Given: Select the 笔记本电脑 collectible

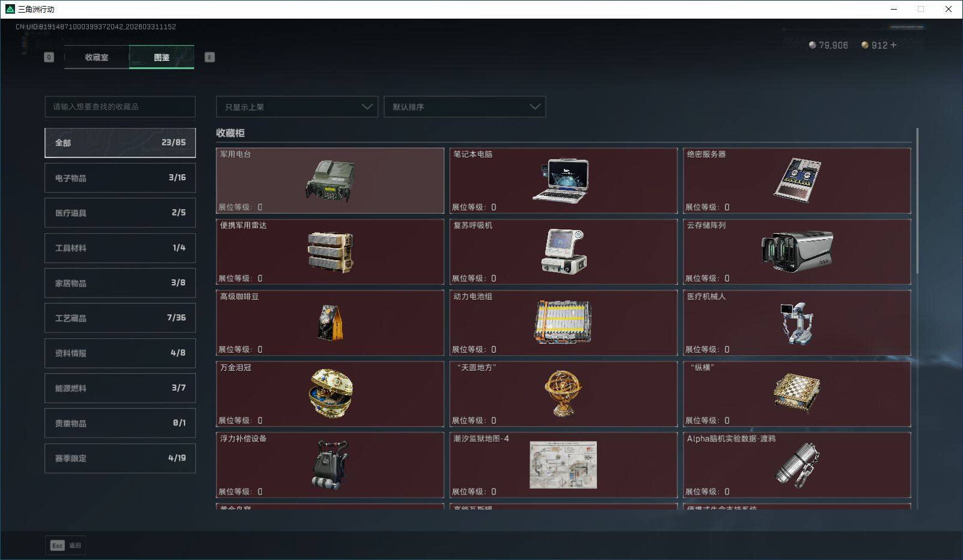Looking at the screenshot, I should (563, 180).
